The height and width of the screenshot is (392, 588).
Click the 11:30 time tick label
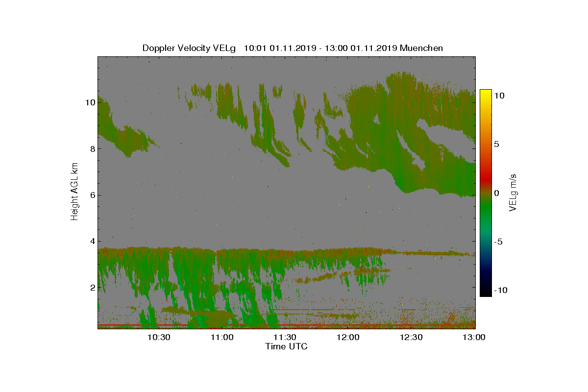pos(285,337)
